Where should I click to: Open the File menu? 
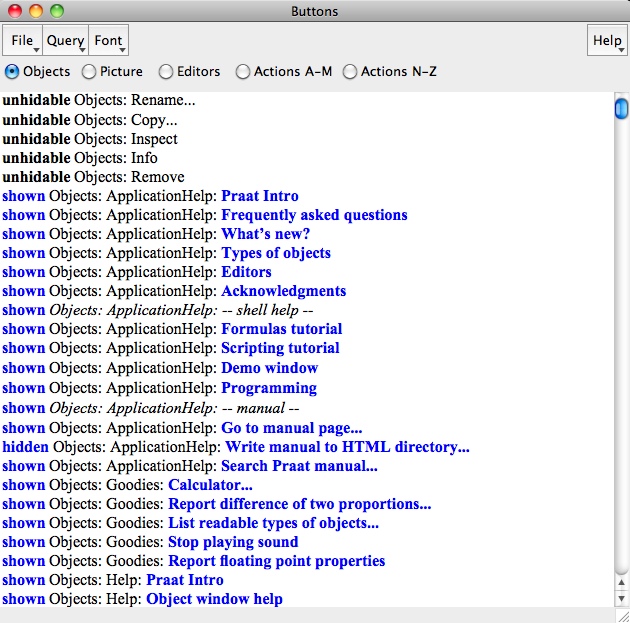coord(22,41)
